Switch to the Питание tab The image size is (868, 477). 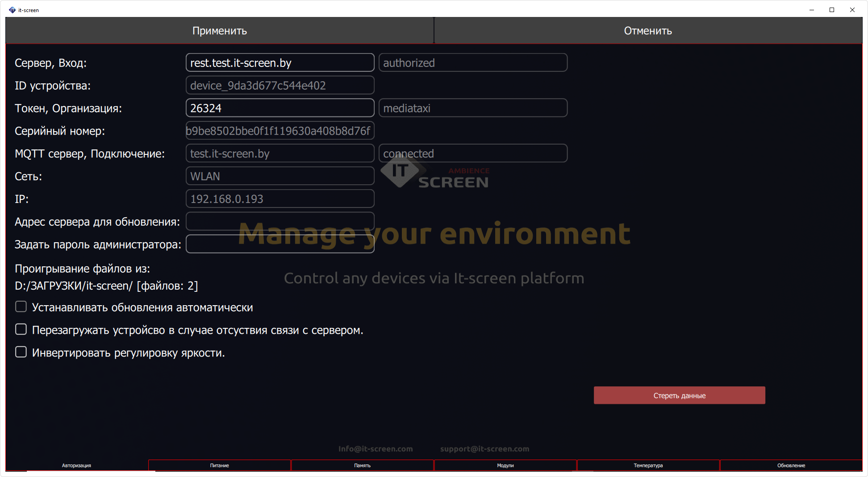click(219, 465)
